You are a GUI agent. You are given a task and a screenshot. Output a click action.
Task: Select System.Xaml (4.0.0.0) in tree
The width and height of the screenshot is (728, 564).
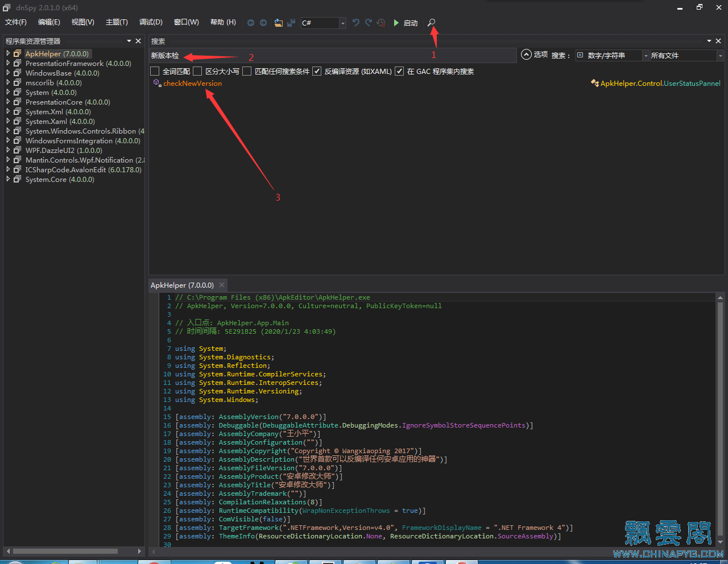[60, 121]
